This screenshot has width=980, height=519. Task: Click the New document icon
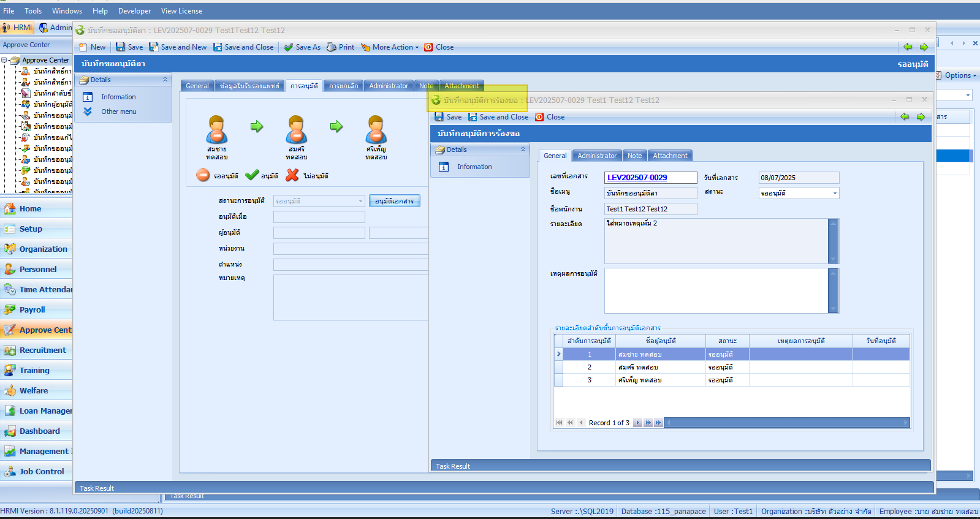pos(83,47)
